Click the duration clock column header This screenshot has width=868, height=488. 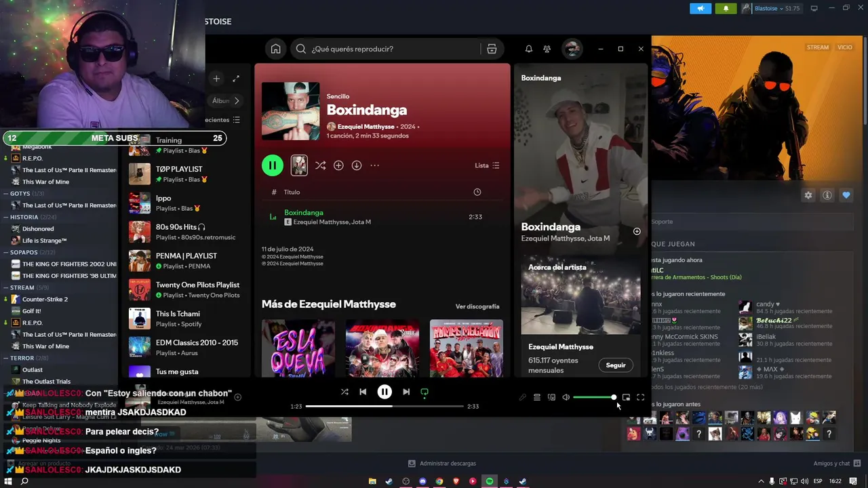click(x=477, y=192)
